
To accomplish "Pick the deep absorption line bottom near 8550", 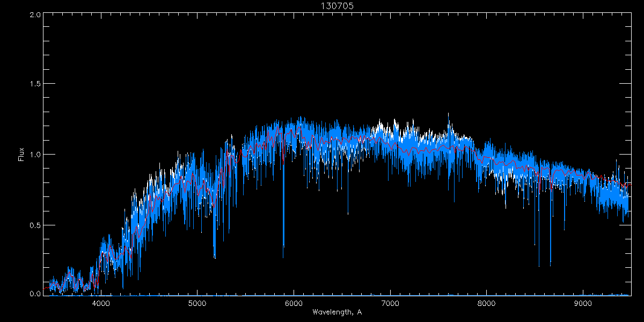I will click(539, 266).
